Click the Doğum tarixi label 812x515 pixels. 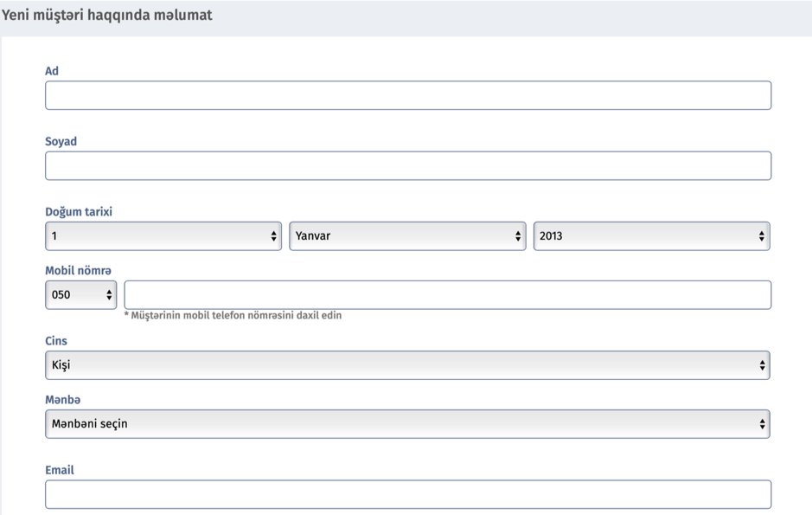(79, 212)
